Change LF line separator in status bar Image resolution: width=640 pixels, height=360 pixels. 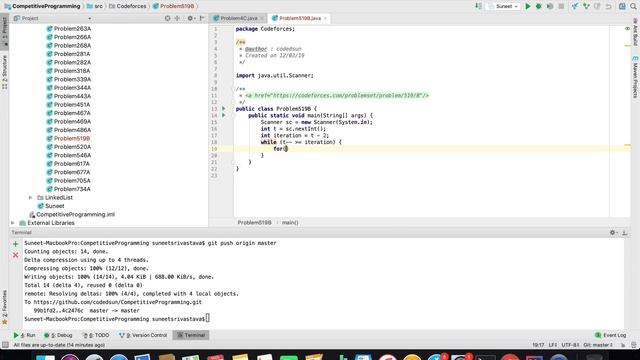(552, 345)
